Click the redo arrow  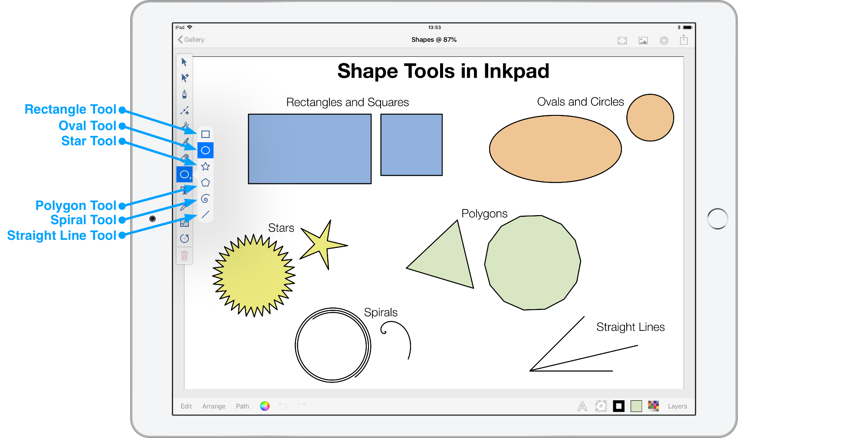pyautogui.click(x=302, y=406)
